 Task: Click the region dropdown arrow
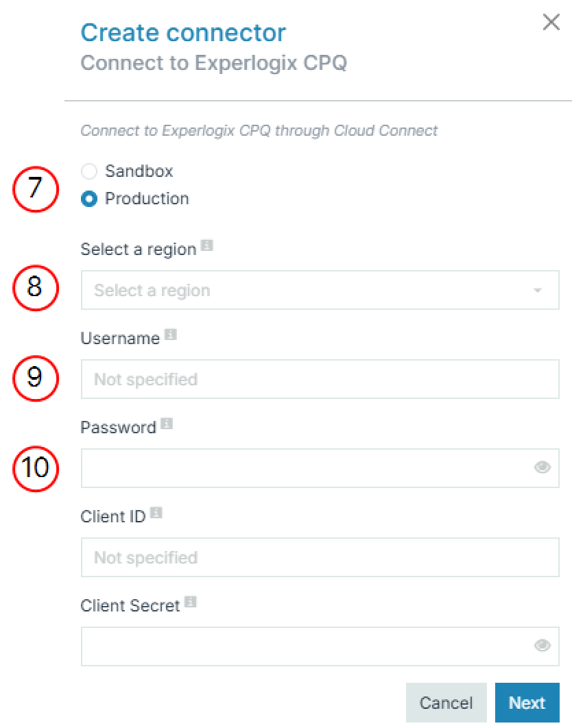click(538, 291)
